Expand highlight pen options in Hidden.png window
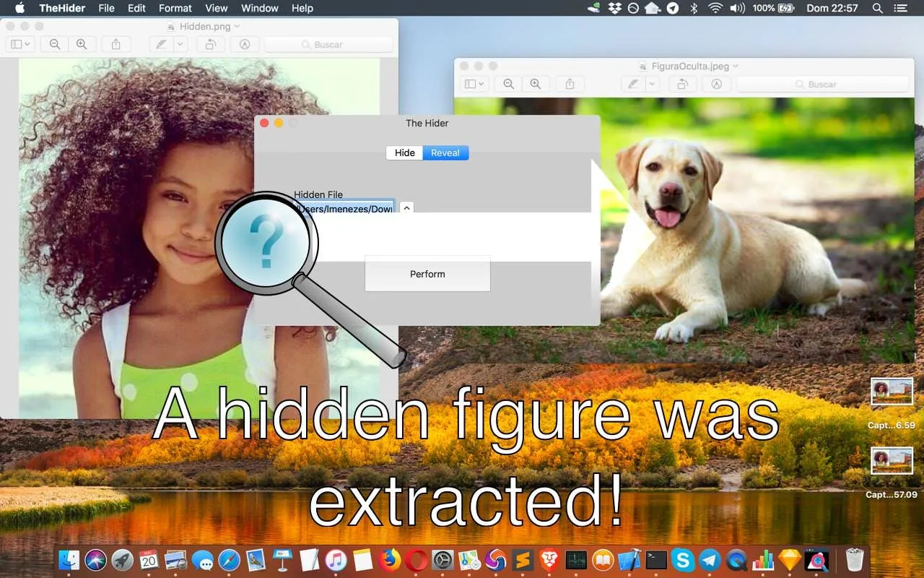924x578 pixels. 180,44
